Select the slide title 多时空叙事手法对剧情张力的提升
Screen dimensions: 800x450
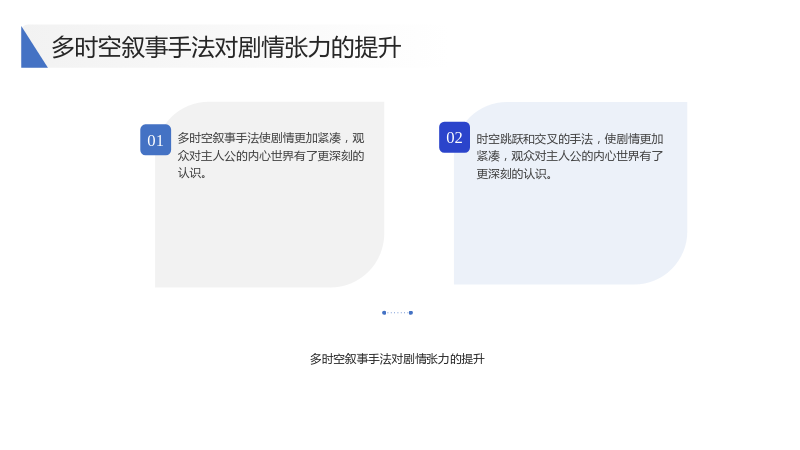(226, 47)
